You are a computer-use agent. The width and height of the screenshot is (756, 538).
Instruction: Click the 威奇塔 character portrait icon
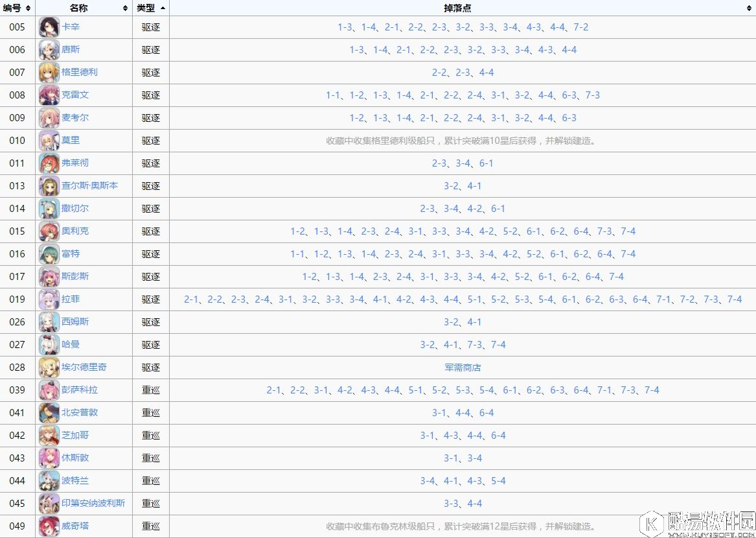pos(49,526)
